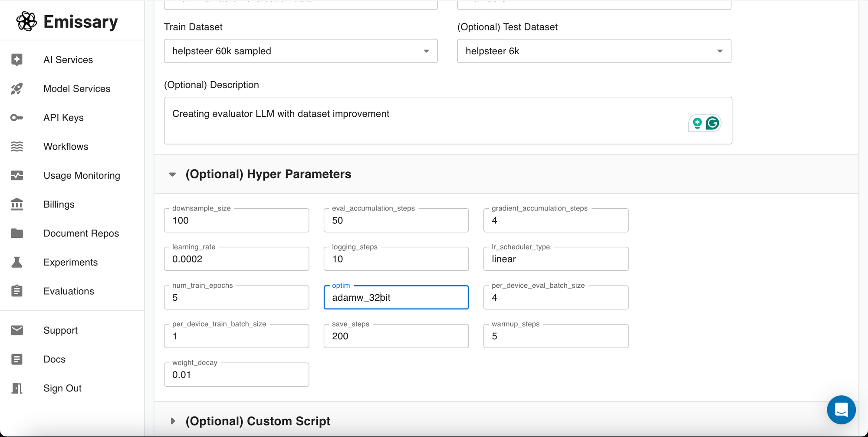Click the Workflows waves icon

pos(17,147)
